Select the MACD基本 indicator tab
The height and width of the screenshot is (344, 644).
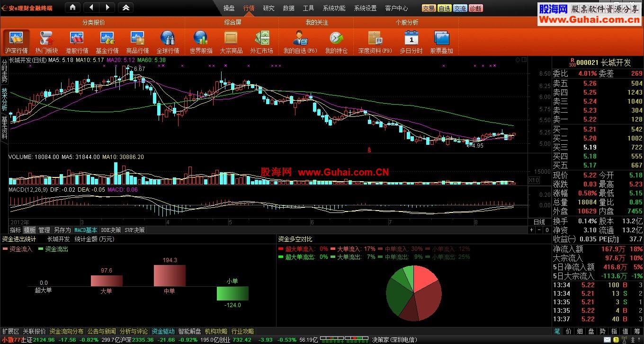[x=86, y=230]
